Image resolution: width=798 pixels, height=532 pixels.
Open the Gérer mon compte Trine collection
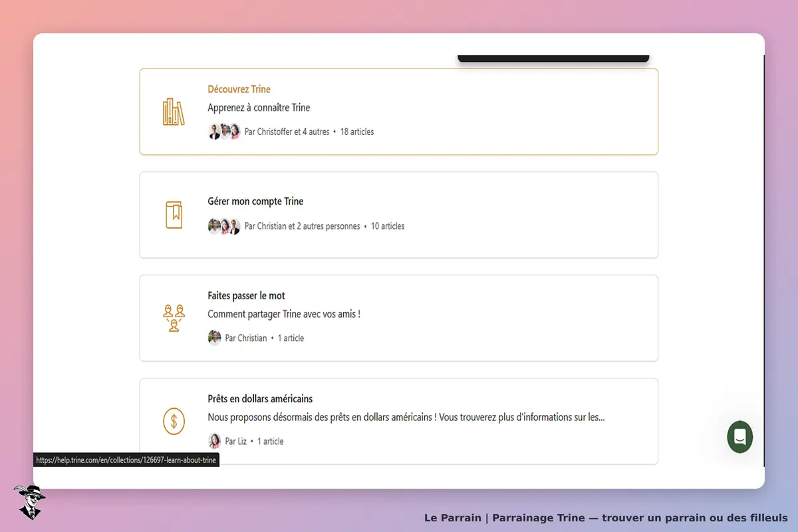click(x=255, y=201)
